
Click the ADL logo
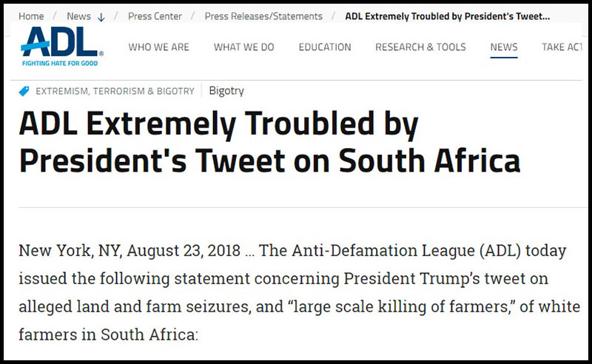(x=62, y=46)
